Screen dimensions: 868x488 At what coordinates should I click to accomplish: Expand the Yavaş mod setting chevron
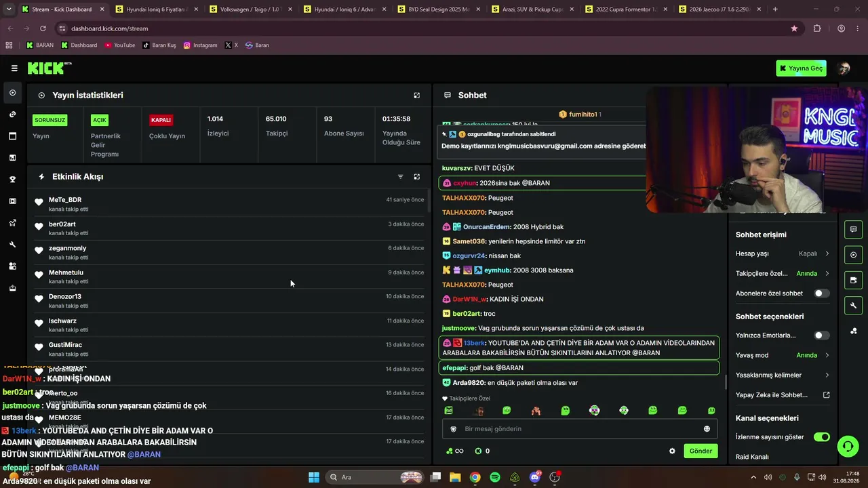click(827, 356)
